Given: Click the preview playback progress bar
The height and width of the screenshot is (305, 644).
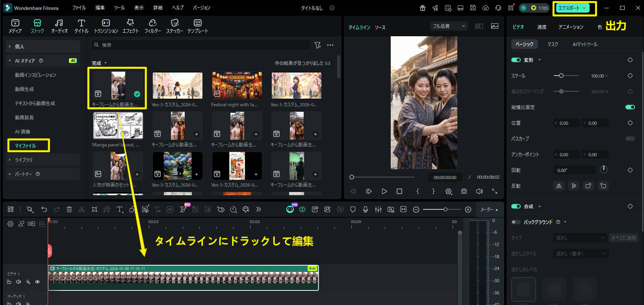Looking at the screenshot, I should click(382, 177).
